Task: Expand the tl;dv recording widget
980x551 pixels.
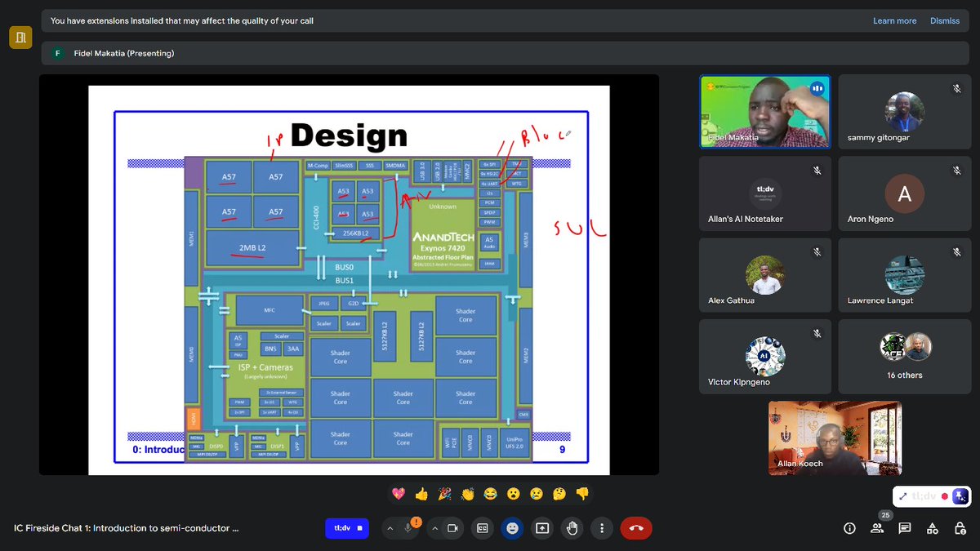Action: click(x=904, y=495)
